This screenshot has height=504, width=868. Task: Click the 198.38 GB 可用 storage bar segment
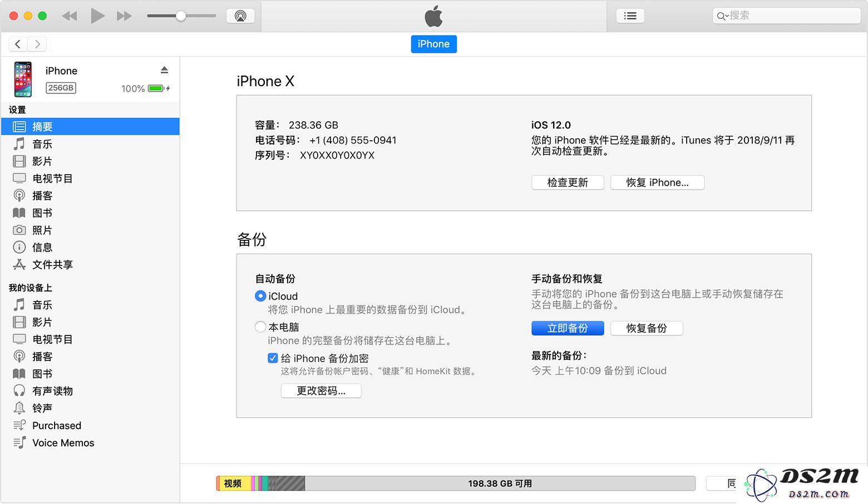(500, 483)
